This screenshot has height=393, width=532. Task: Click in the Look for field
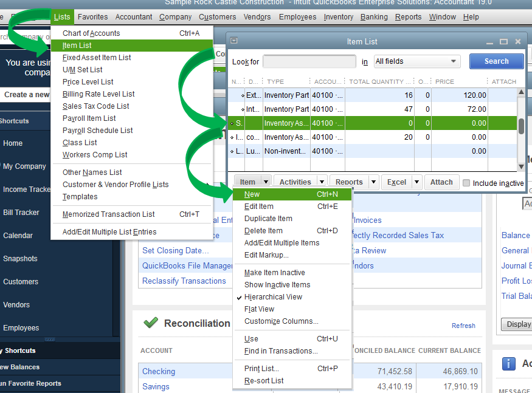[309, 62]
